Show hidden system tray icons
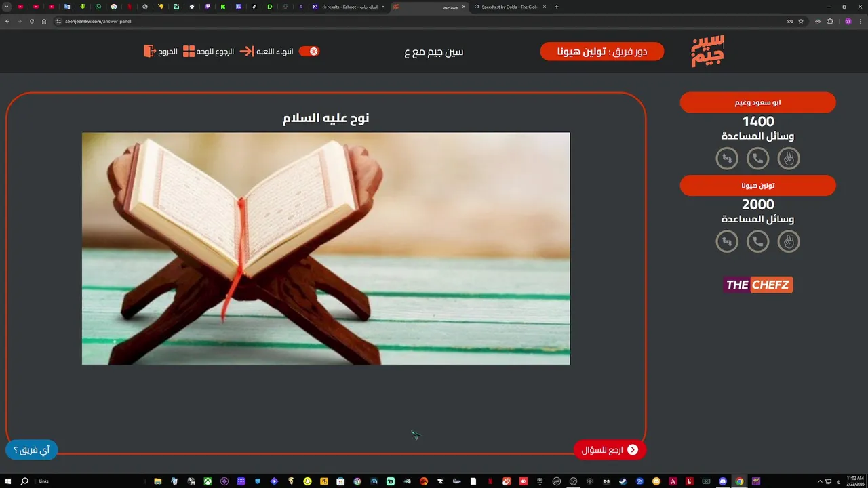The image size is (868, 488). coord(820,481)
